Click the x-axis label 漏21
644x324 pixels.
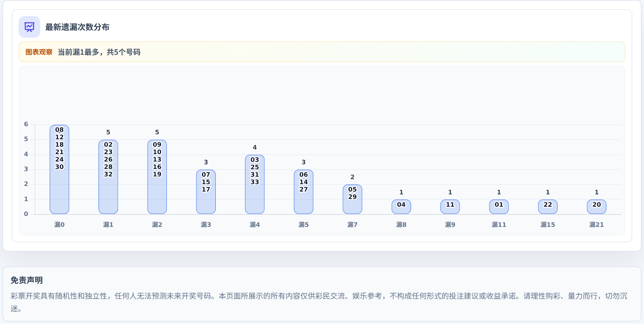click(597, 225)
